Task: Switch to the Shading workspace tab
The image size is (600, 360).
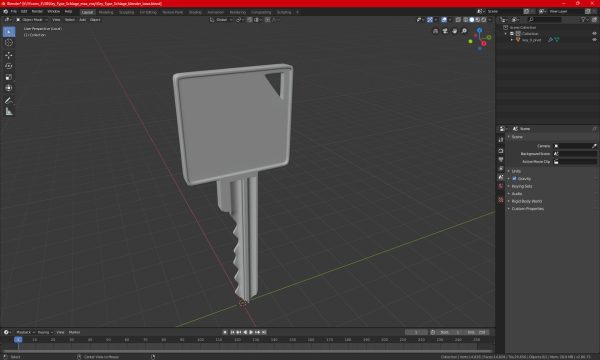Action: point(195,12)
